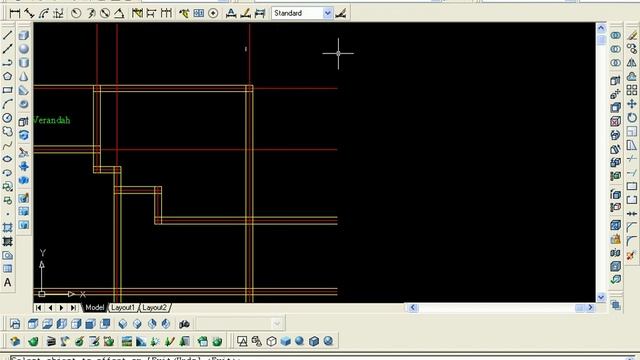
Task: Select the Angular dimension tool
Action: (119, 13)
